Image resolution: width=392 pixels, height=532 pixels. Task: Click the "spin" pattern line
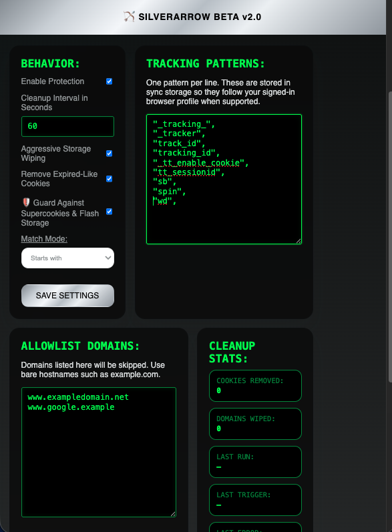click(169, 192)
